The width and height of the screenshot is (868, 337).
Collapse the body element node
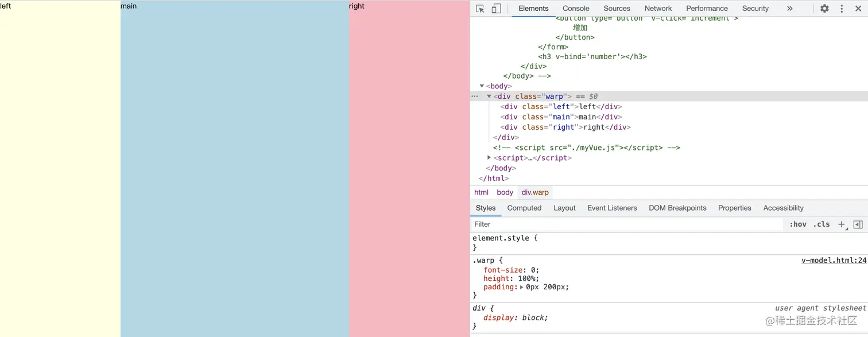(x=482, y=86)
